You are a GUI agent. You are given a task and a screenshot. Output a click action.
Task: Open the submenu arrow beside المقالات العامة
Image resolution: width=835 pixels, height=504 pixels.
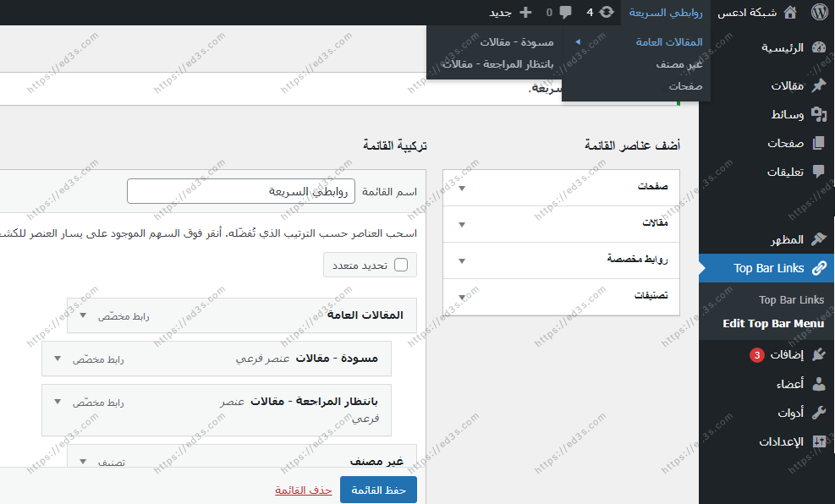click(x=577, y=42)
